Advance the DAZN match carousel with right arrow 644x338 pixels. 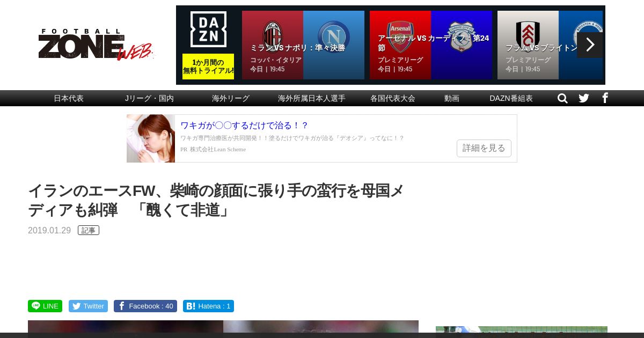pos(590,45)
